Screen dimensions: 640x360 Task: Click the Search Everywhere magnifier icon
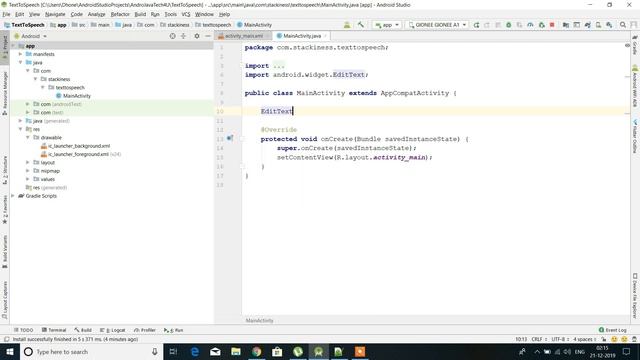(x=623, y=25)
